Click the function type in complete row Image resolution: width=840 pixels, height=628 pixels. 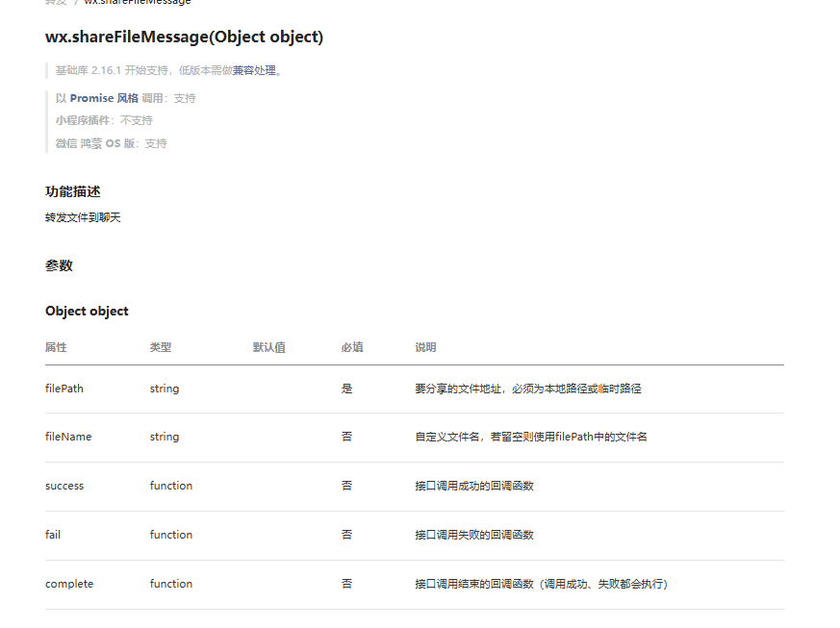point(171,584)
